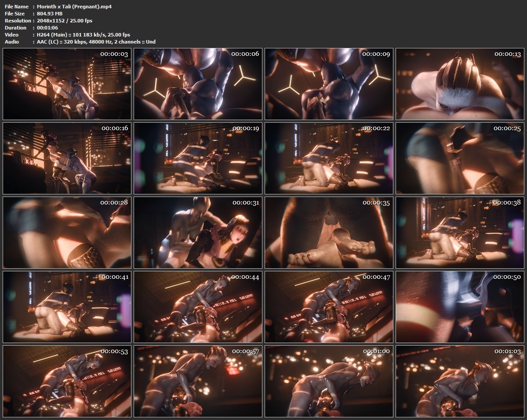Click the "Resolution" label

pyautogui.click(x=17, y=21)
